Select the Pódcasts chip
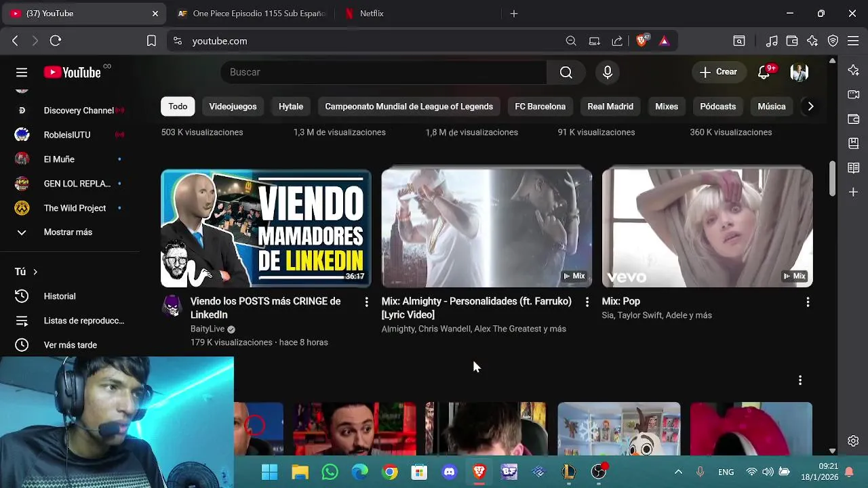 pos(717,106)
